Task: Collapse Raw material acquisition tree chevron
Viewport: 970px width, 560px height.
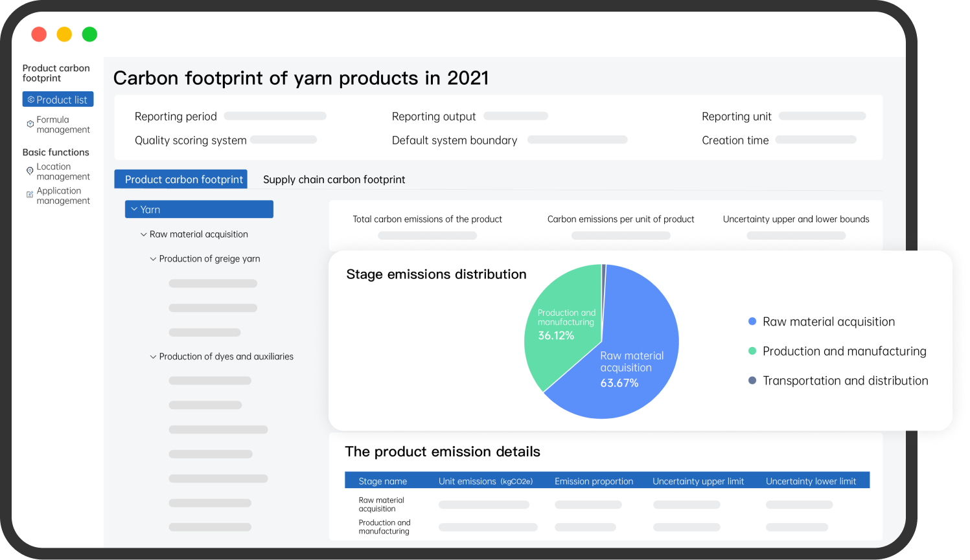Action: pyautogui.click(x=144, y=234)
